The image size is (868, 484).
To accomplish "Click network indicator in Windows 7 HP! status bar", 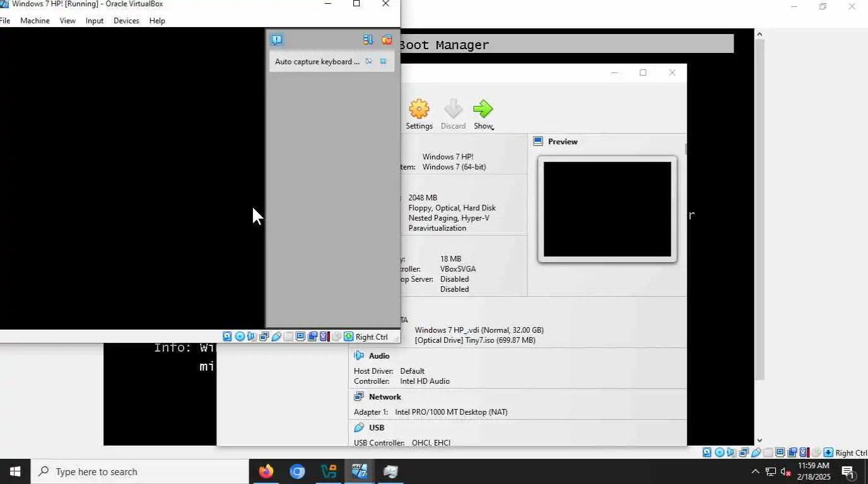I will pyautogui.click(x=264, y=337).
